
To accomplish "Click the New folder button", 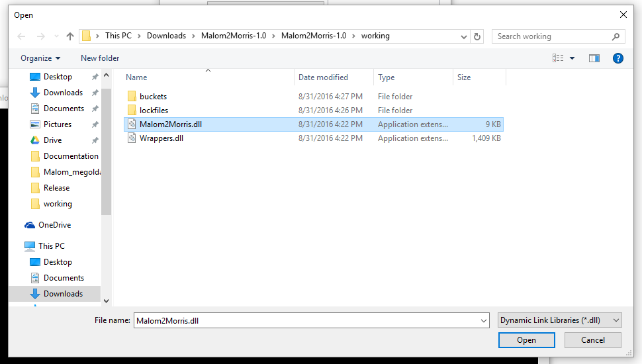I will 100,58.
